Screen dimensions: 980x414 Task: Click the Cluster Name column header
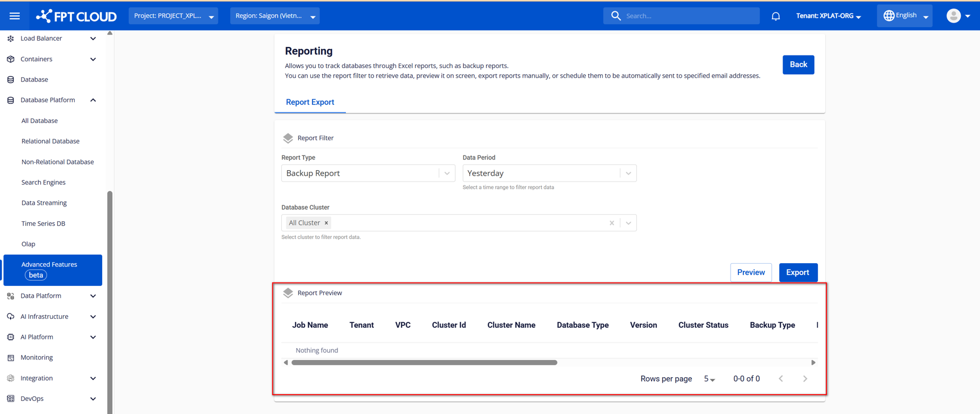click(511, 325)
